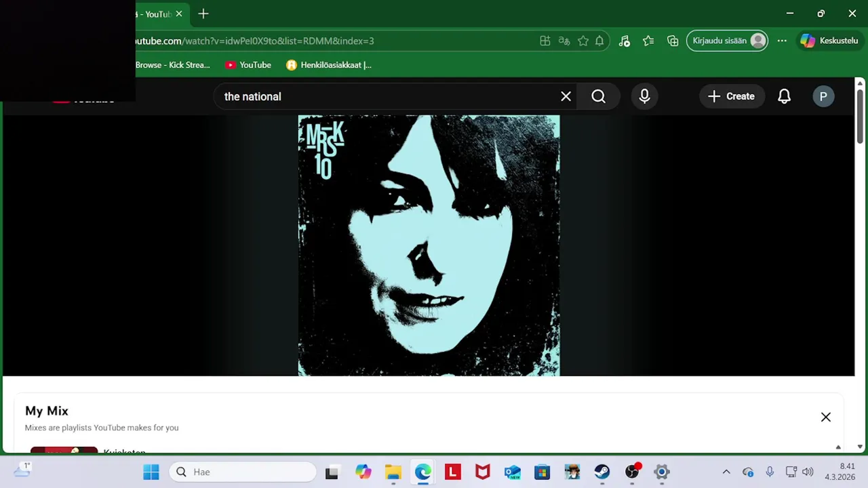
Task: Click the browser address bar URL
Action: point(252,41)
